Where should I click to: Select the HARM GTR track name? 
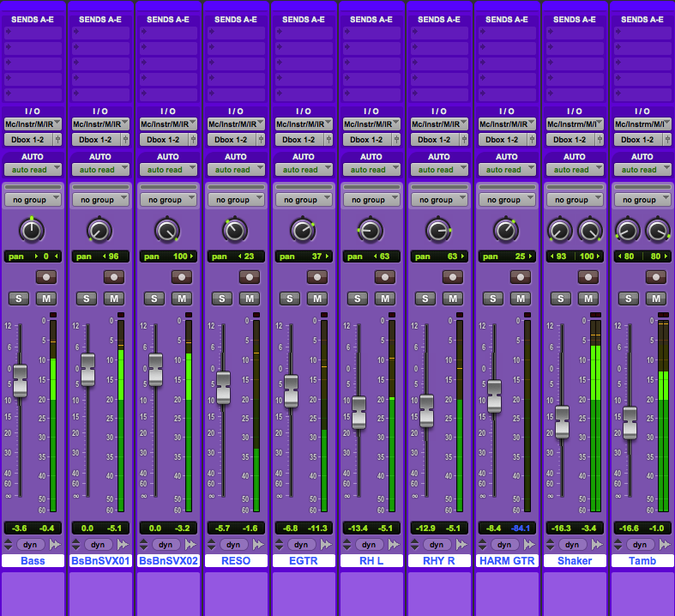tap(507, 560)
